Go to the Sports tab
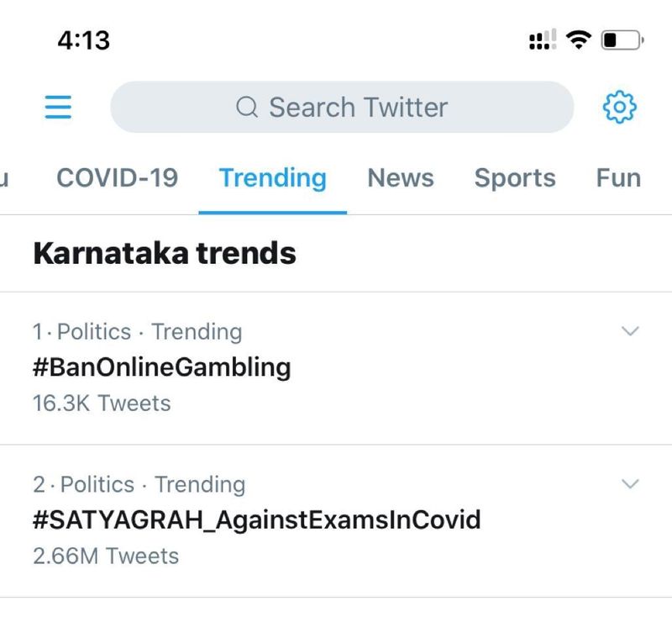This screenshot has height=617, width=672. tap(515, 178)
